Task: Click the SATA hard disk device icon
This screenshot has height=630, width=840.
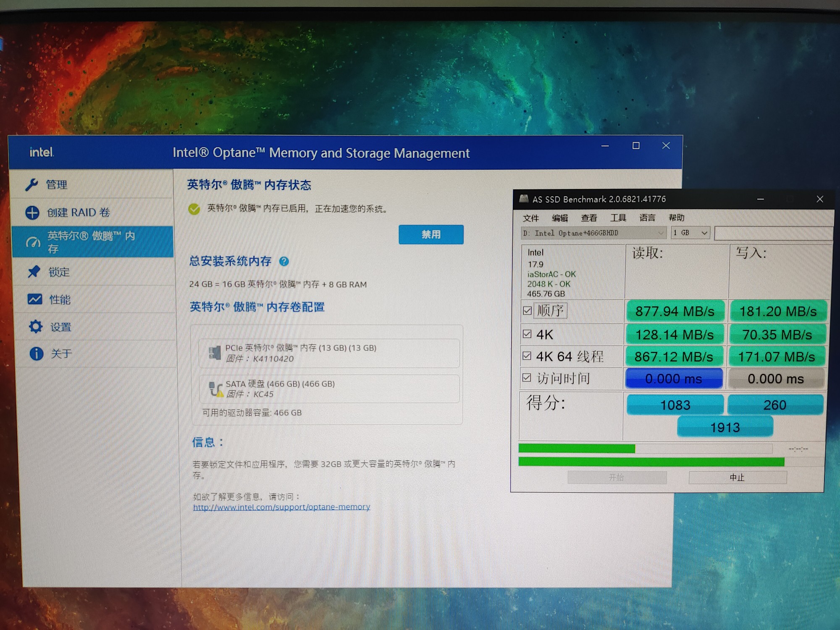Action: click(216, 388)
